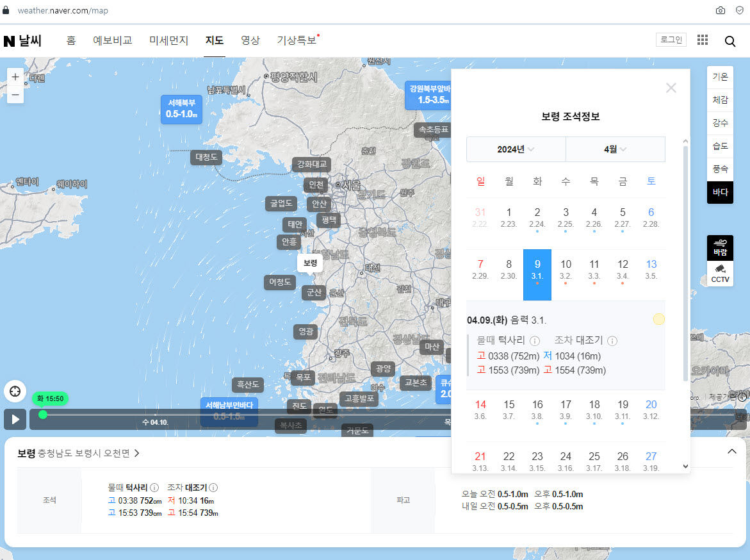
Task: Open 보령 충청남도 보령시 오천면 location details
Action: (x=78, y=453)
